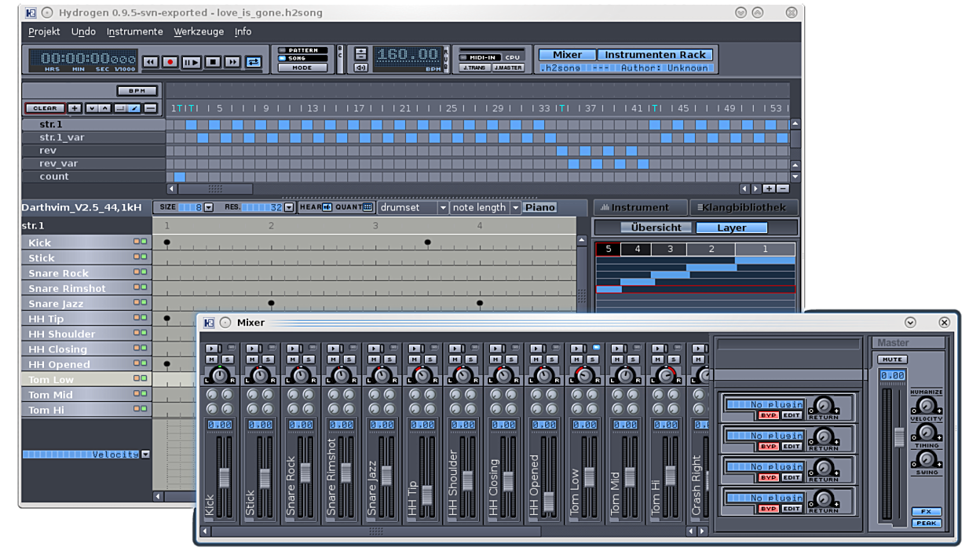Click the CLEAR song button

point(45,108)
